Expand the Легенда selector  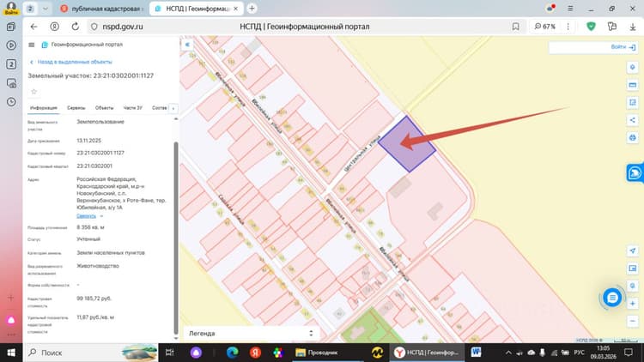251,334
